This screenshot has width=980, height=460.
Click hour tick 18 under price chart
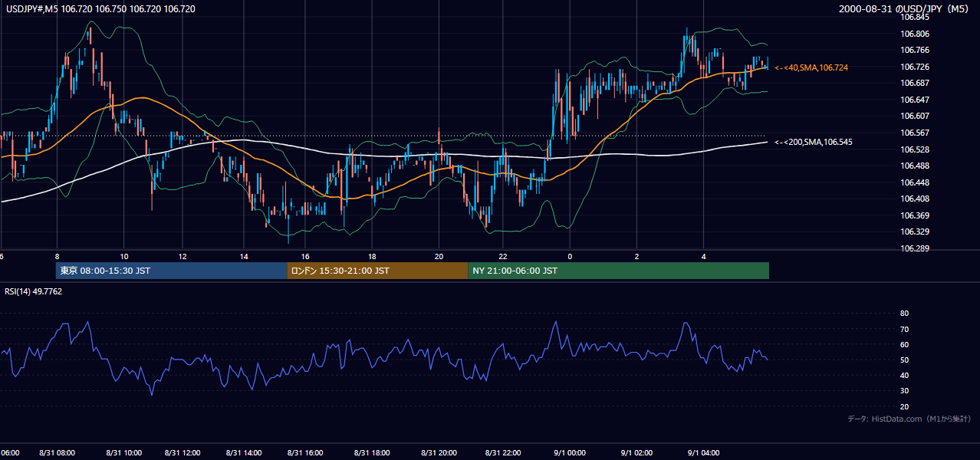(x=372, y=257)
